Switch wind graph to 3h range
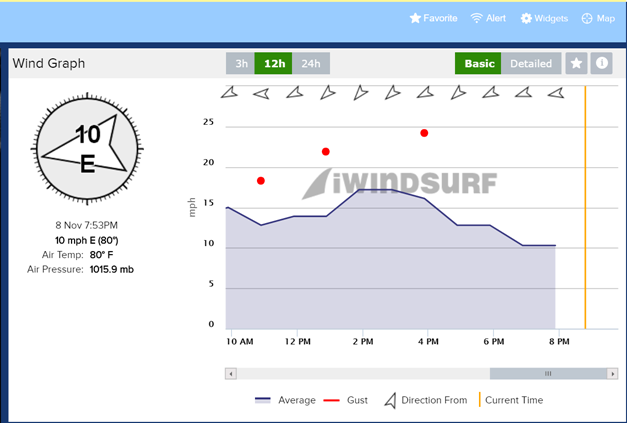The image size is (627, 423). click(241, 64)
